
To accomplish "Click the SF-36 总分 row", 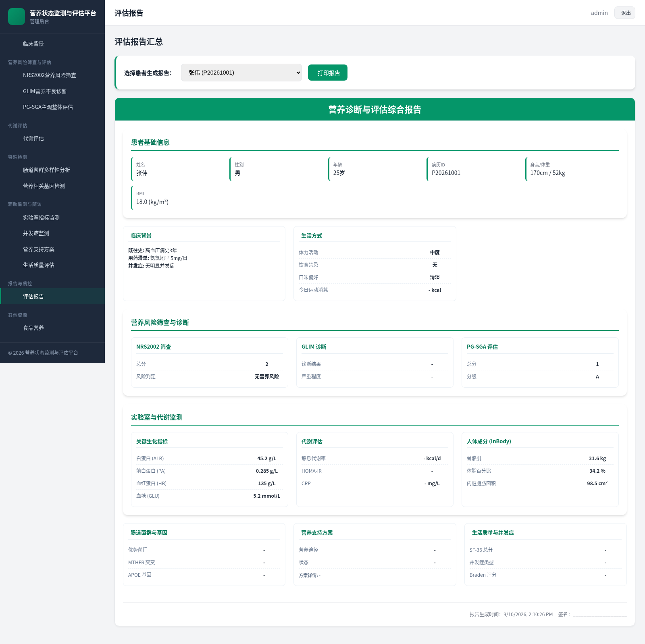I will tap(545, 550).
